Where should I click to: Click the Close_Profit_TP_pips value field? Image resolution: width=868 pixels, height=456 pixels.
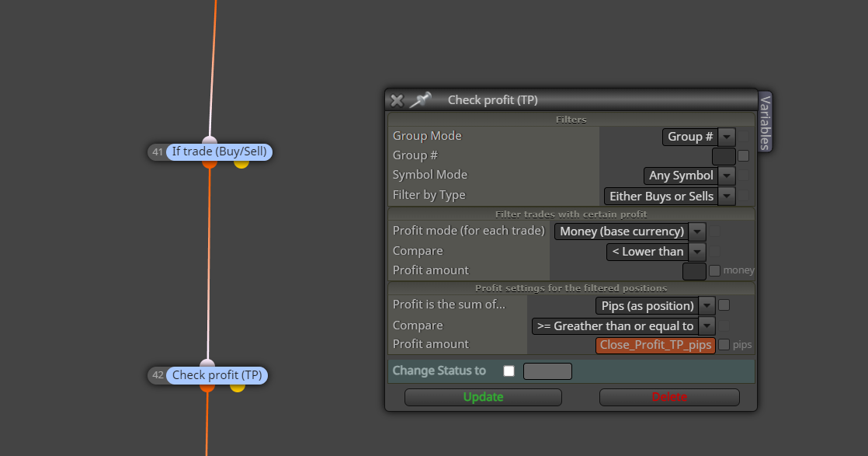655,345
